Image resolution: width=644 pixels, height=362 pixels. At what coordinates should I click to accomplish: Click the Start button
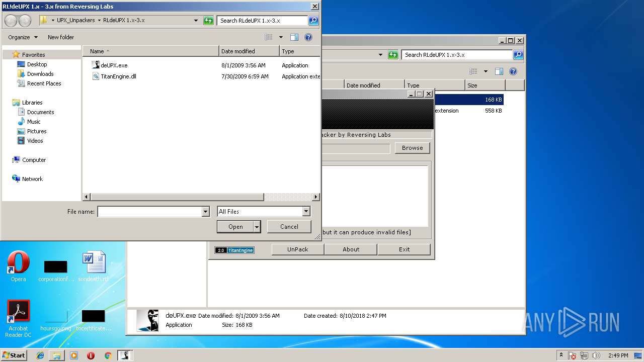click(14, 355)
